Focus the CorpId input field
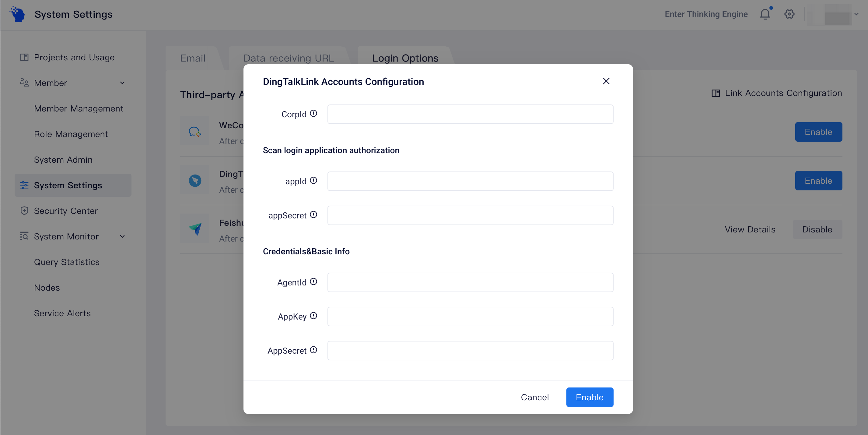The width and height of the screenshot is (868, 435). point(470,114)
